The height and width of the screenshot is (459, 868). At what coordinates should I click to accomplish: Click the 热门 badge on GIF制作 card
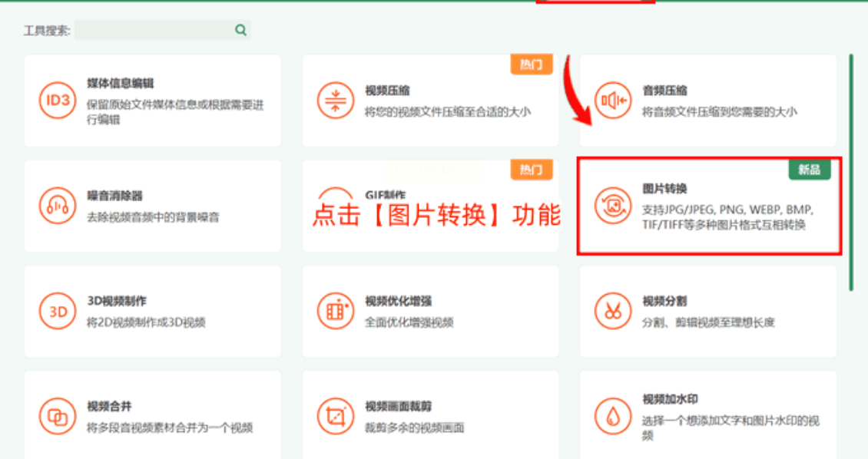(532, 170)
